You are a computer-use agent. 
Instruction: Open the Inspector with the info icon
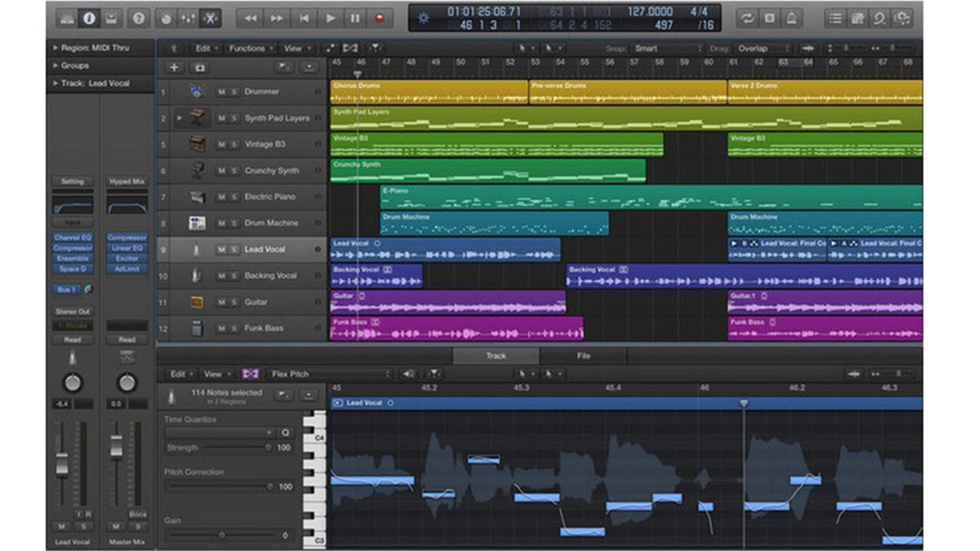(89, 17)
